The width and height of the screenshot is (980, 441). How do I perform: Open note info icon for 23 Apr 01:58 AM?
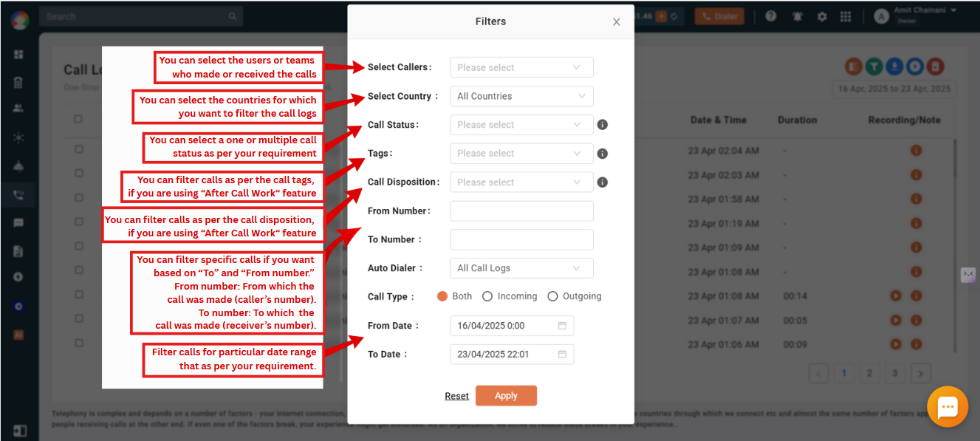916,199
